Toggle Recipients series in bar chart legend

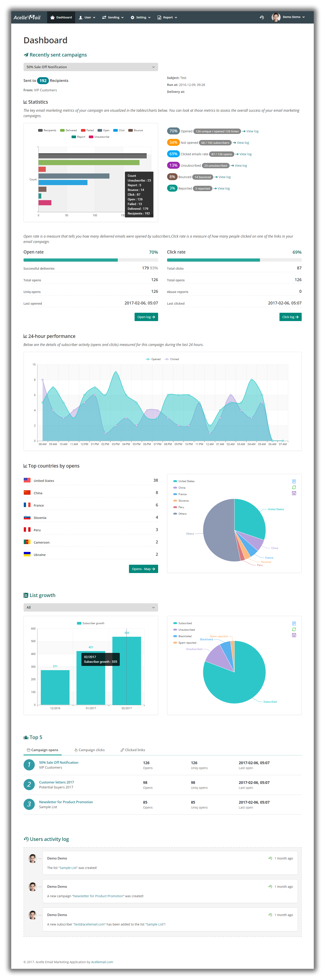(x=47, y=131)
